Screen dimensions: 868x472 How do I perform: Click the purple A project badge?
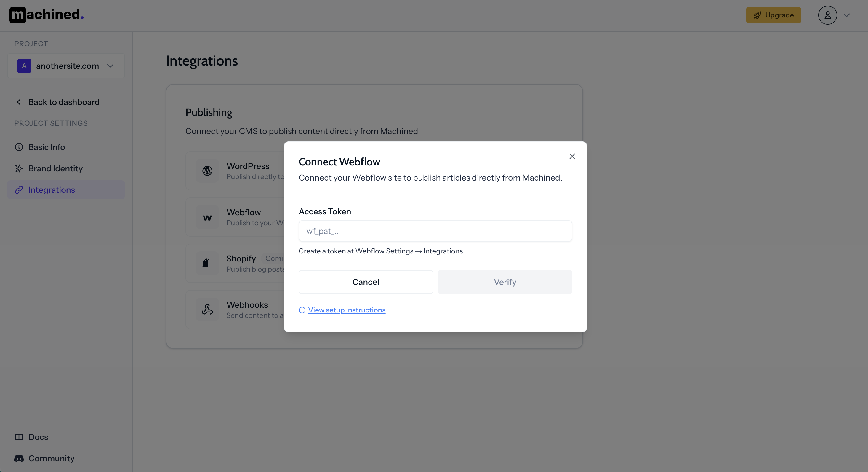pyautogui.click(x=24, y=66)
